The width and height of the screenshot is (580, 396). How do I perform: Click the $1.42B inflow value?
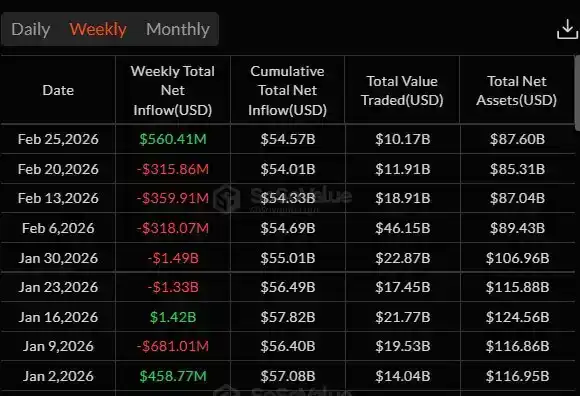pyautogui.click(x=173, y=317)
